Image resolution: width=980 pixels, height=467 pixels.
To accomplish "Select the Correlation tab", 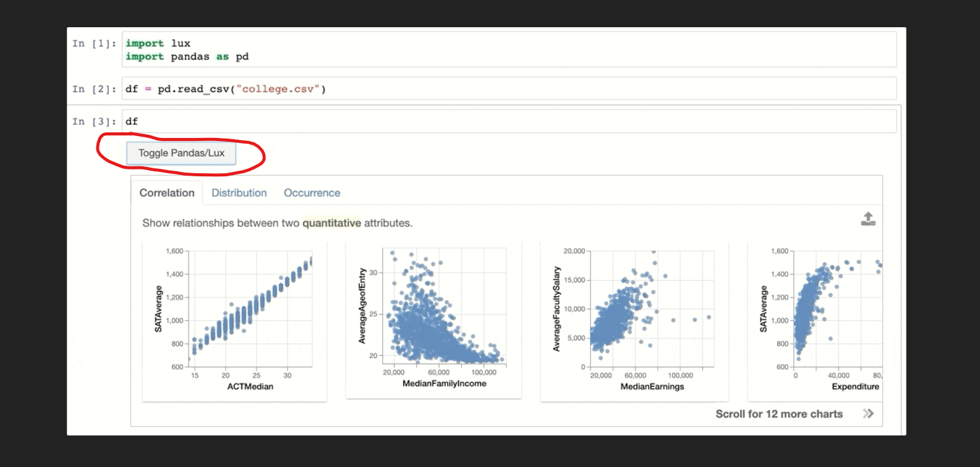I will click(167, 193).
